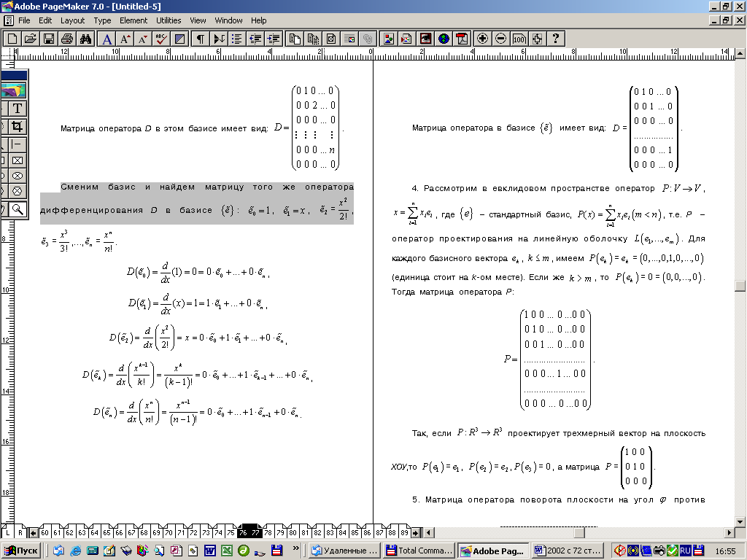Click the horizontal scrollbar thumb
747x560 pixels.
[x=579, y=532]
